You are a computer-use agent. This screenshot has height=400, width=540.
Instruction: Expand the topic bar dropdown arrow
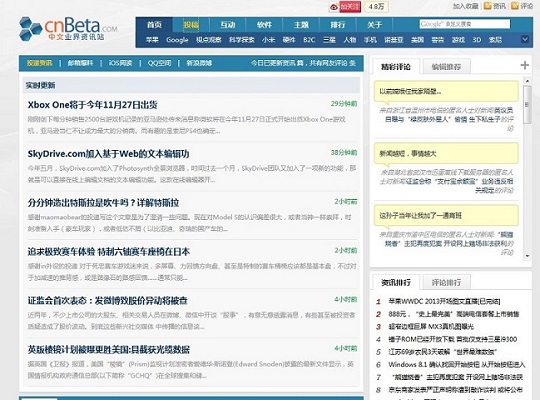(x=525, y=39)
